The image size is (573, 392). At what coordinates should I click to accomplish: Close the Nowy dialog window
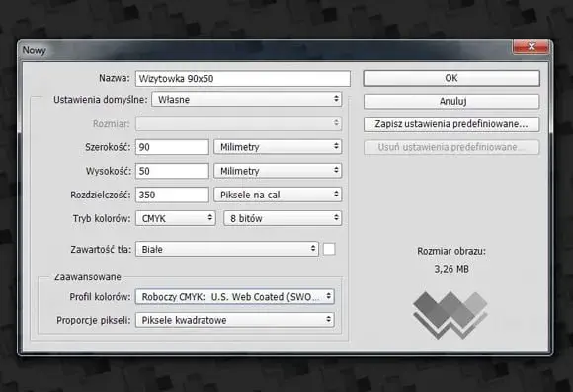point(531,46)
